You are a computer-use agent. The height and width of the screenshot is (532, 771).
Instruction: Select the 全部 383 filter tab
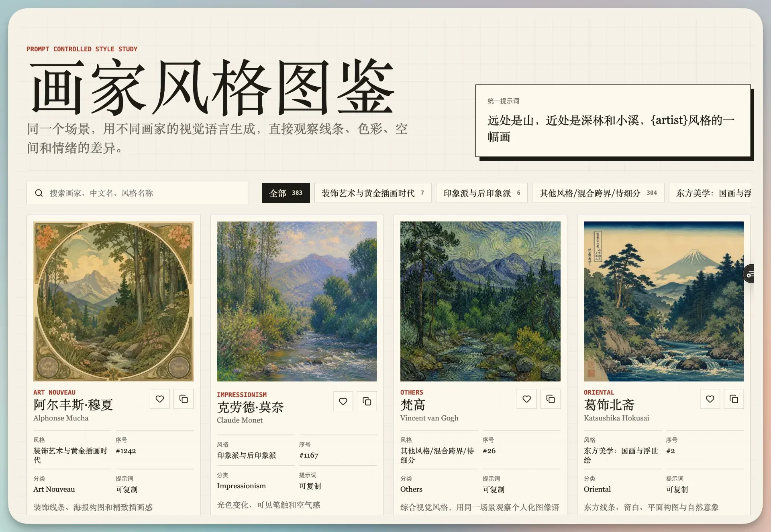pyautogui.click(x=286, y=193)
